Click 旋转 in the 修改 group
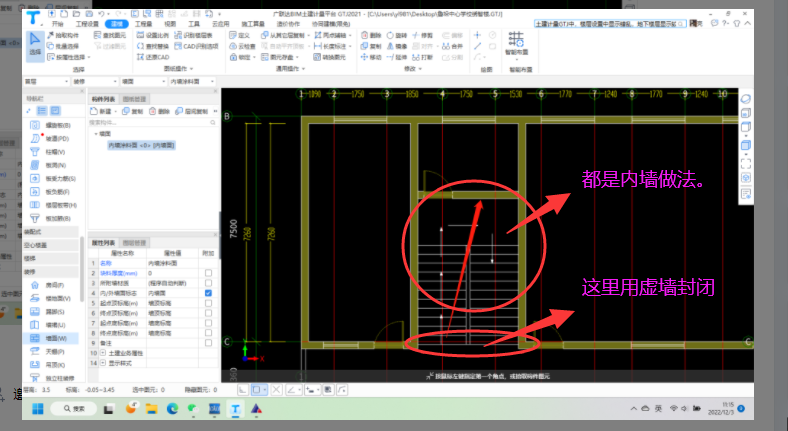788x431 pixels. (397, 35)
